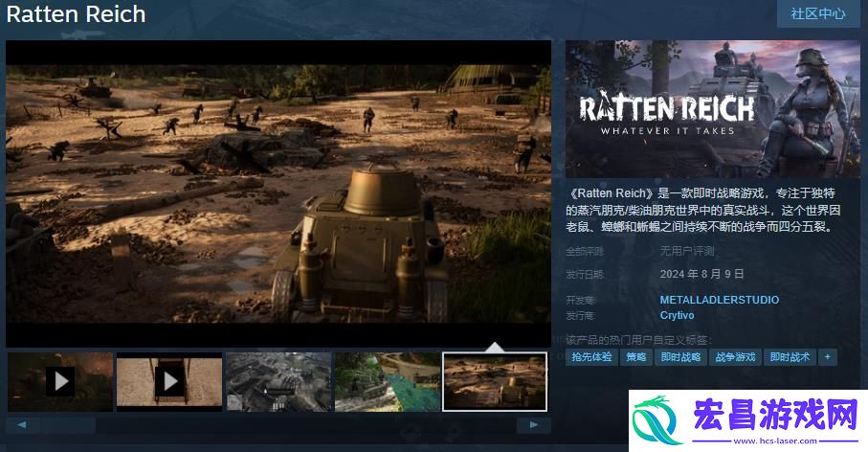Select the 抢先体验 tag
Image resolution: width=868 pixels, height=452 pixels.
591,357
